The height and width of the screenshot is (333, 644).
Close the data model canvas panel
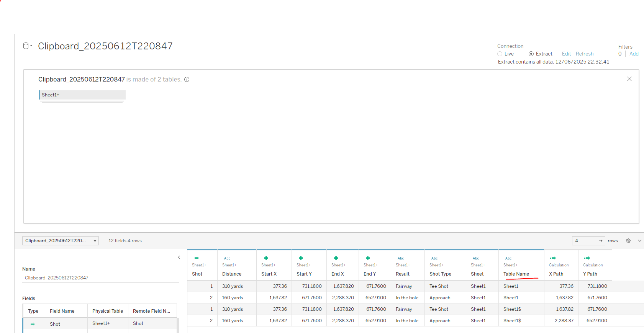click(629, 79)
